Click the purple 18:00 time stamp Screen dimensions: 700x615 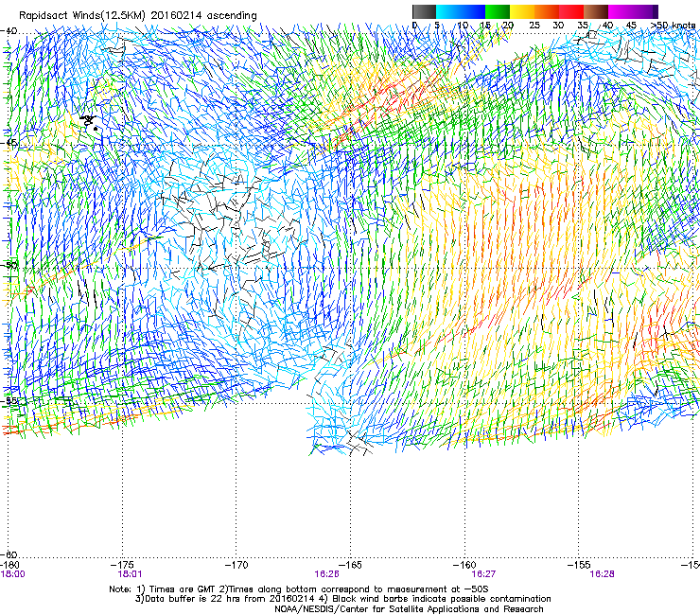pos(13,574)
